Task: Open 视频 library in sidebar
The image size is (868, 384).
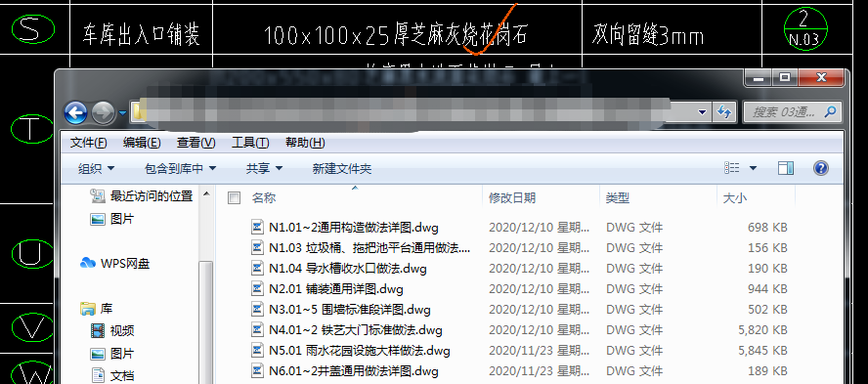Action: click(112, 331)
